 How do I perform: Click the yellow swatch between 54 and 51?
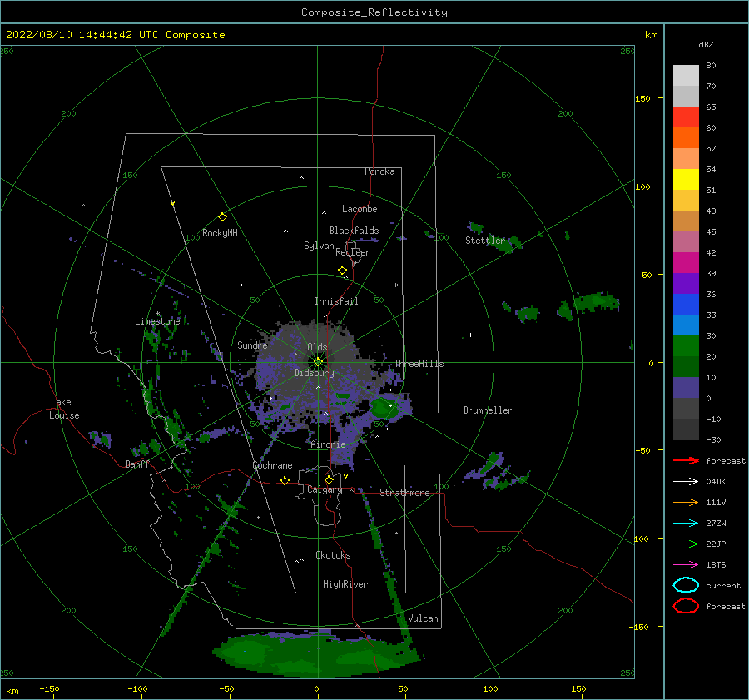coord(686,180)
